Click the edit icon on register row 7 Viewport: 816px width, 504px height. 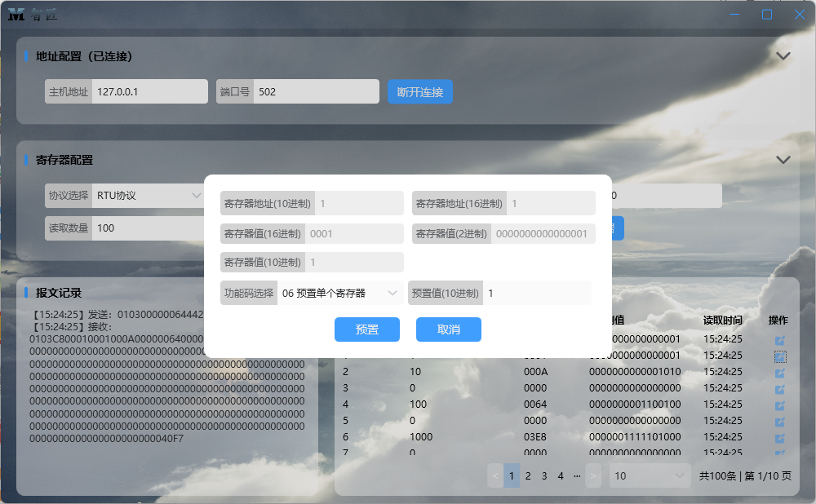(778, 453)
